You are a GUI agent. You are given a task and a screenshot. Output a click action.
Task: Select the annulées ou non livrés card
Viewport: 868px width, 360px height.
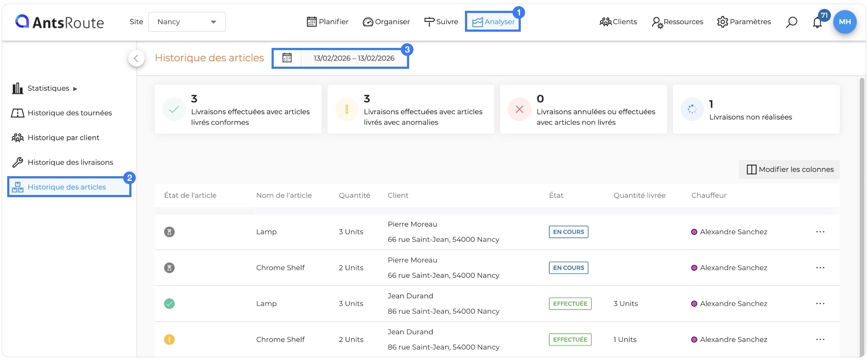point(583,109)
